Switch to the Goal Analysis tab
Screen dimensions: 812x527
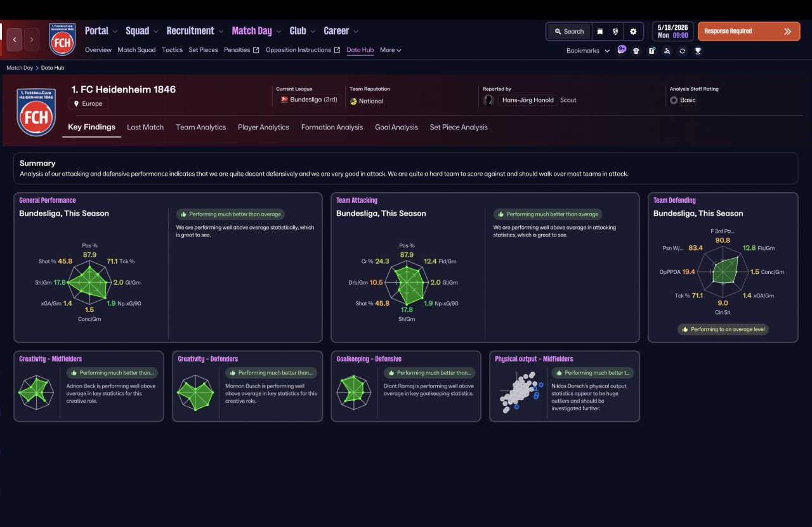(396, 127)
